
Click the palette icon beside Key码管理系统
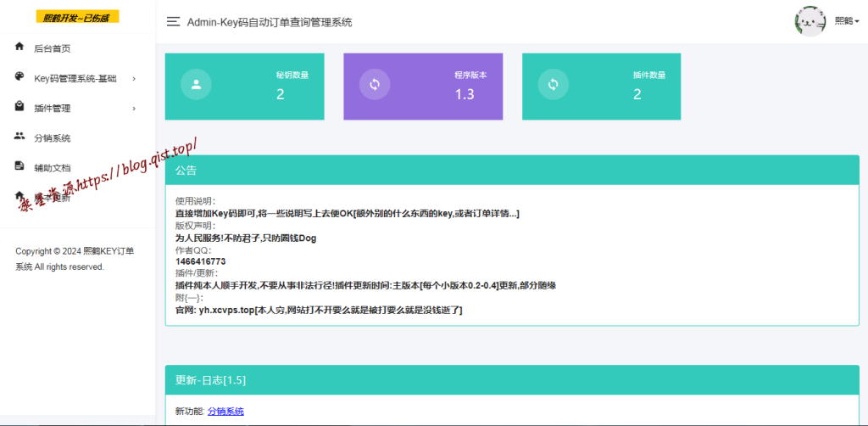coord(19,77)
